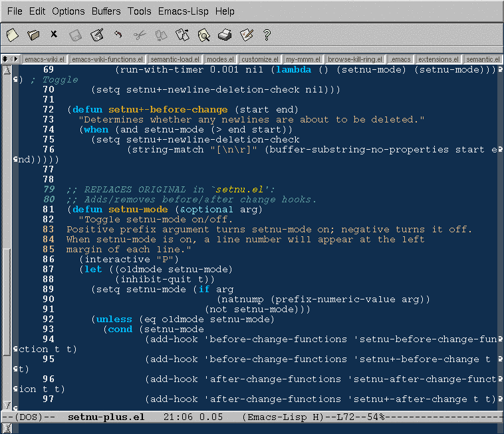Click the tab bar up-down arrows button

point(5,59)
